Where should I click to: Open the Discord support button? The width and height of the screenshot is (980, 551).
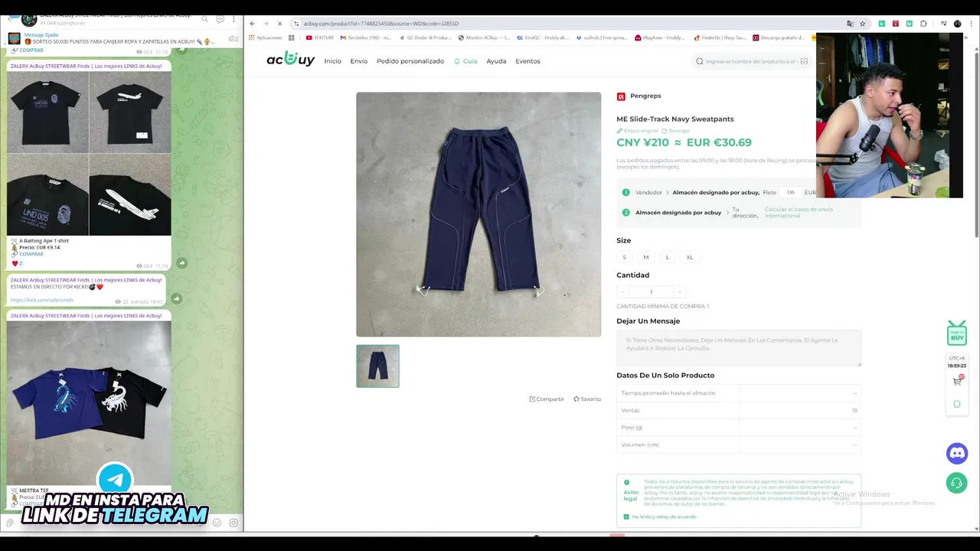tap(957, 453)
